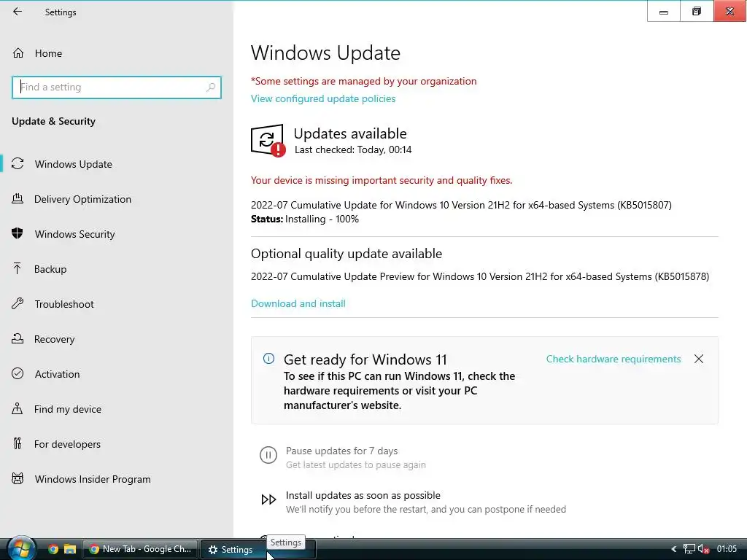
Task: Select Windows Update in the sidebar
Action: [74, 164]
